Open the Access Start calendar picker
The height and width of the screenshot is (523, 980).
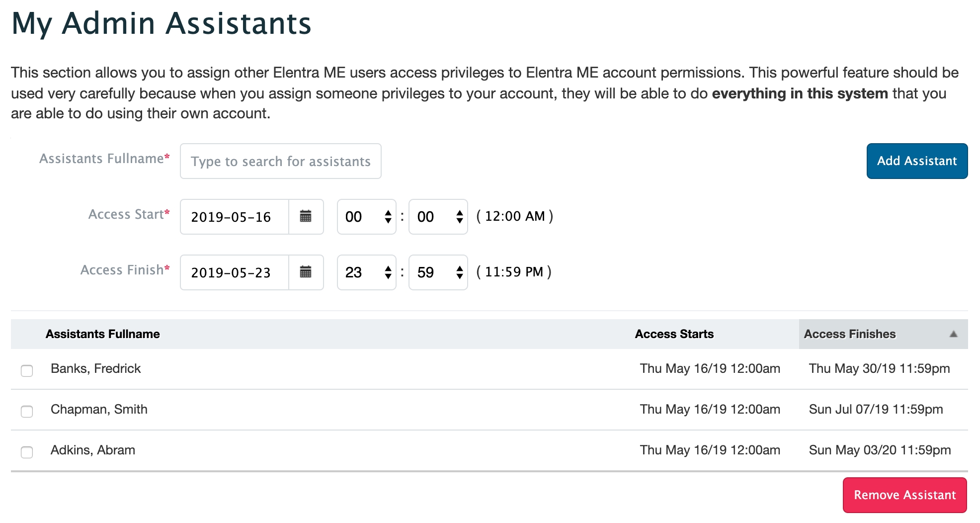tap(306, 216)
